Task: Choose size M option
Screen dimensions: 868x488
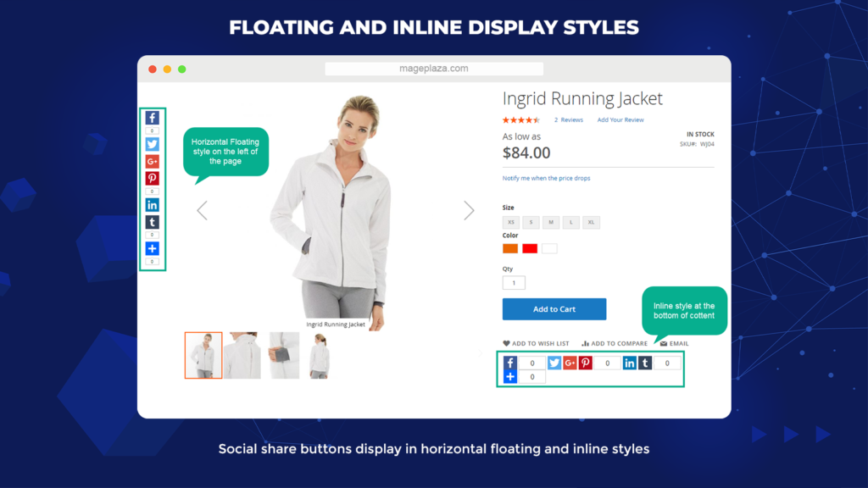Action: coord(551,223)
